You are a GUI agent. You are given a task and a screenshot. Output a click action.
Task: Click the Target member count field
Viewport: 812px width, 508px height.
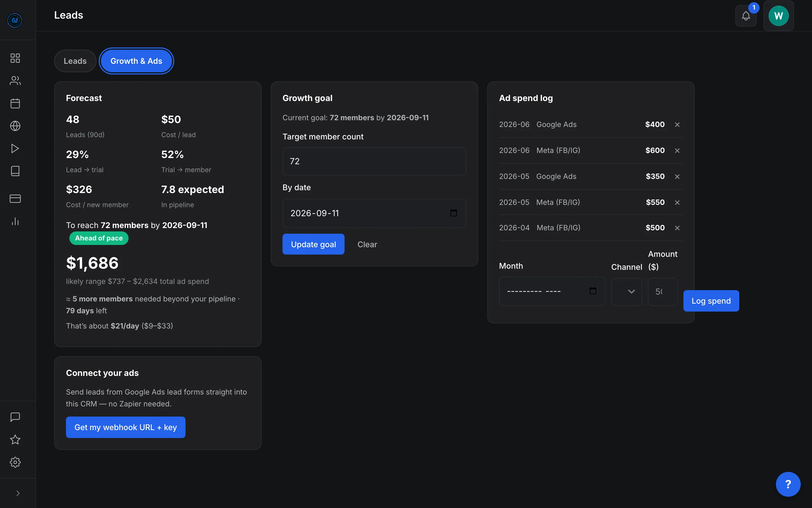[x=374, y=161]
